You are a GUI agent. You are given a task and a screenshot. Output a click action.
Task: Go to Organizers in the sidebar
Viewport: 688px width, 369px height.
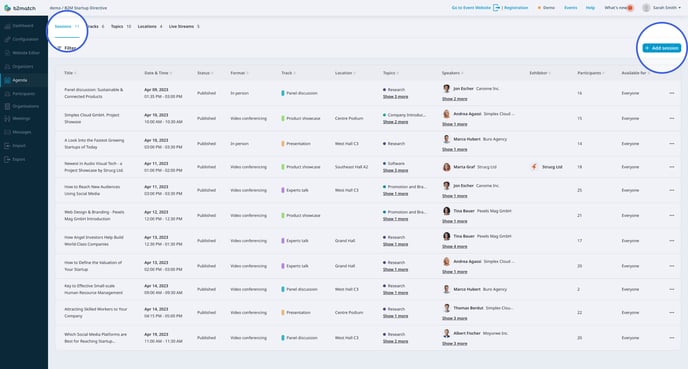(22, 67)
